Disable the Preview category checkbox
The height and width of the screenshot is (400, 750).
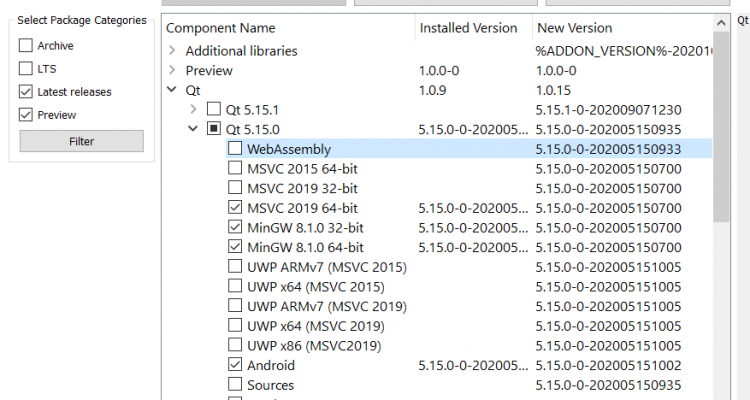[x=26, y=115]
